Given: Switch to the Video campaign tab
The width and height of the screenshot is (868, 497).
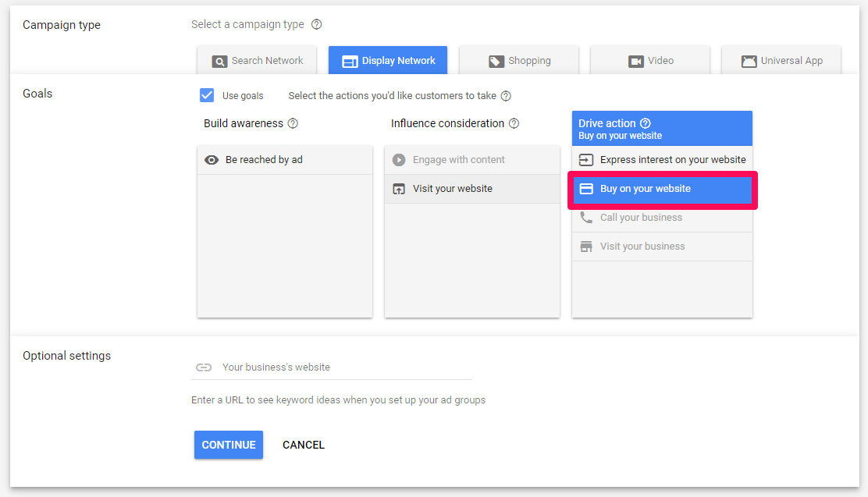Looking at the screenshot, I should pos(650,60).
